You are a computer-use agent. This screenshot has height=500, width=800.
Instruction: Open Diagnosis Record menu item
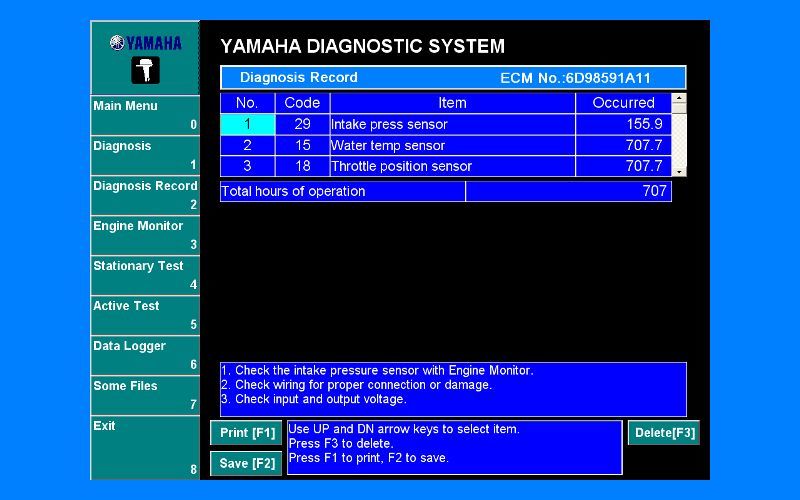click(x=145, y=195)
